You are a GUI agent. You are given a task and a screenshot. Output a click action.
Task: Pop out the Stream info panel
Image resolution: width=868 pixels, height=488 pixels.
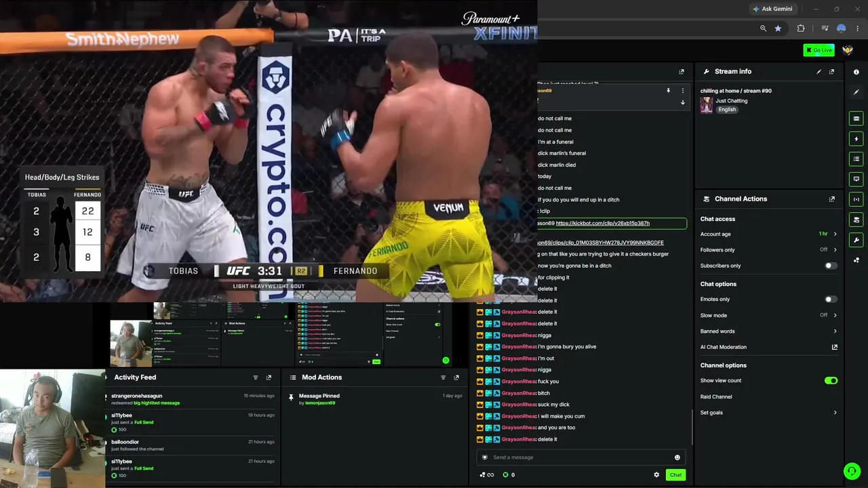pos(831,71)
